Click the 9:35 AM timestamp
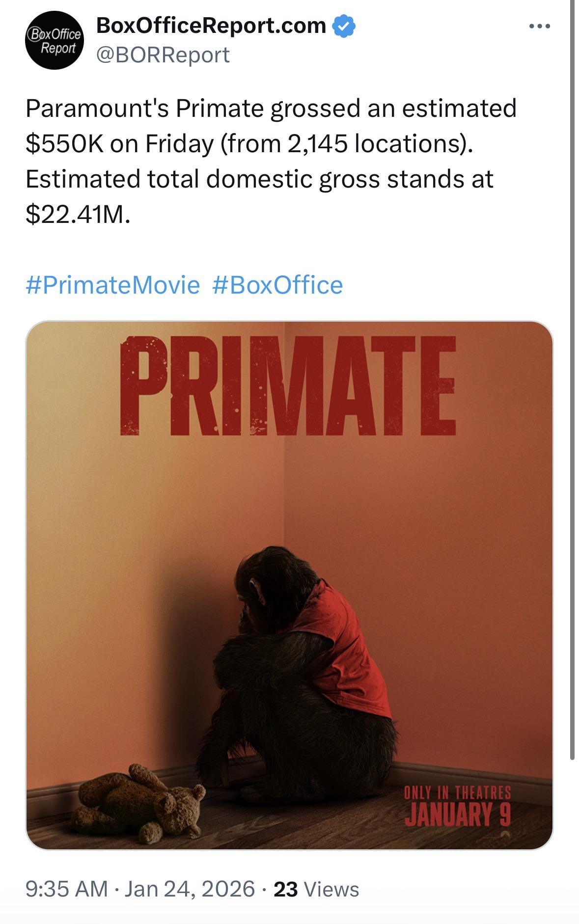Image resolution: width=579 pixels, height=924 pixels. 66,889
